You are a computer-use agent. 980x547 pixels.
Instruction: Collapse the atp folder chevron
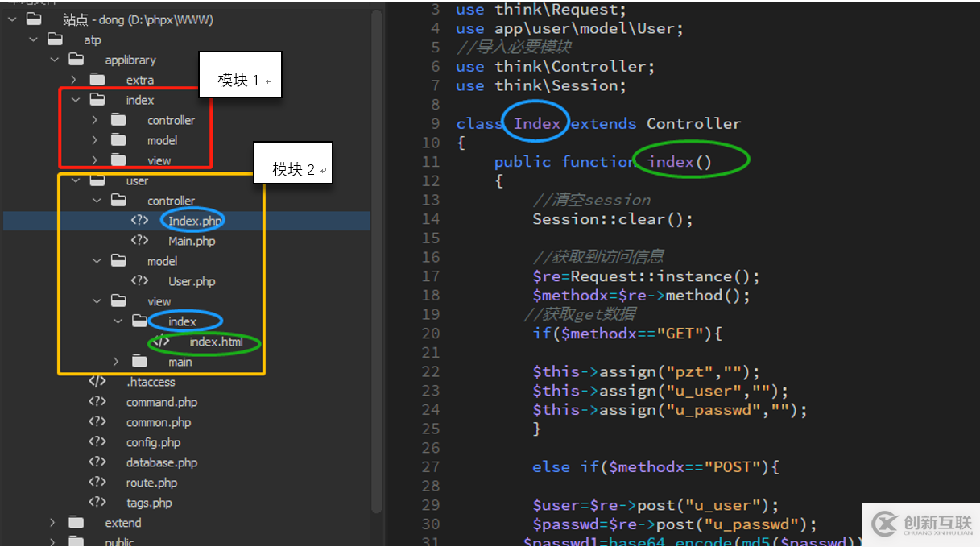click(x=33, y=39)
